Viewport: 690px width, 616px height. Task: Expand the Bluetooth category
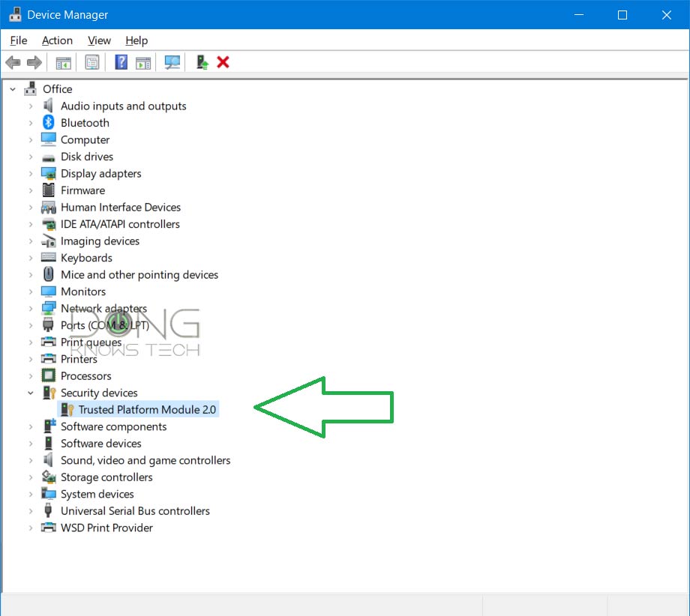pyautogui.click(x=30, y=123)
